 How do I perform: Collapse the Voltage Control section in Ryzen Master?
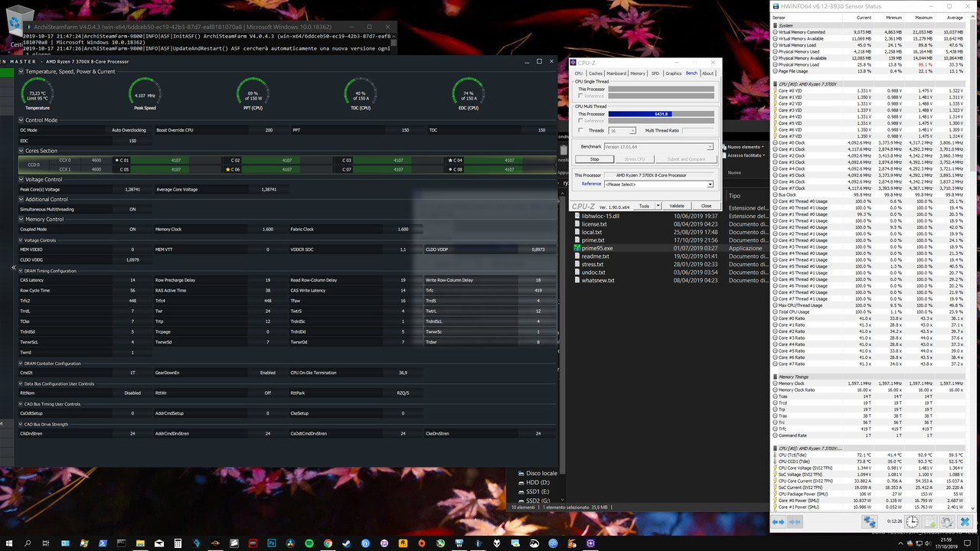tap(21, 179)
